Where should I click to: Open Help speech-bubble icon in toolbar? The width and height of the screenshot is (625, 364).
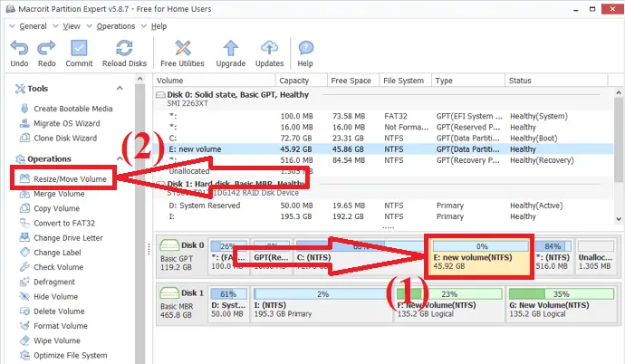(x=306, y=48)
